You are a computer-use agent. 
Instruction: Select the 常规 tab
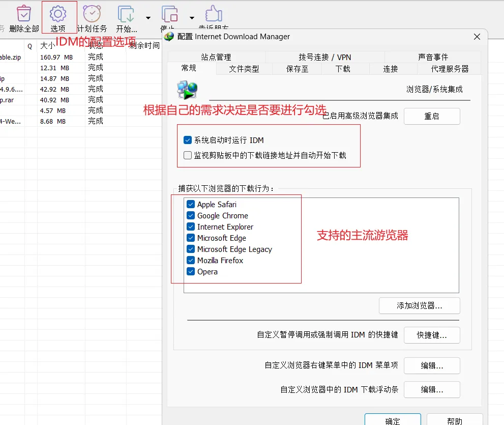tap(189, 68)
